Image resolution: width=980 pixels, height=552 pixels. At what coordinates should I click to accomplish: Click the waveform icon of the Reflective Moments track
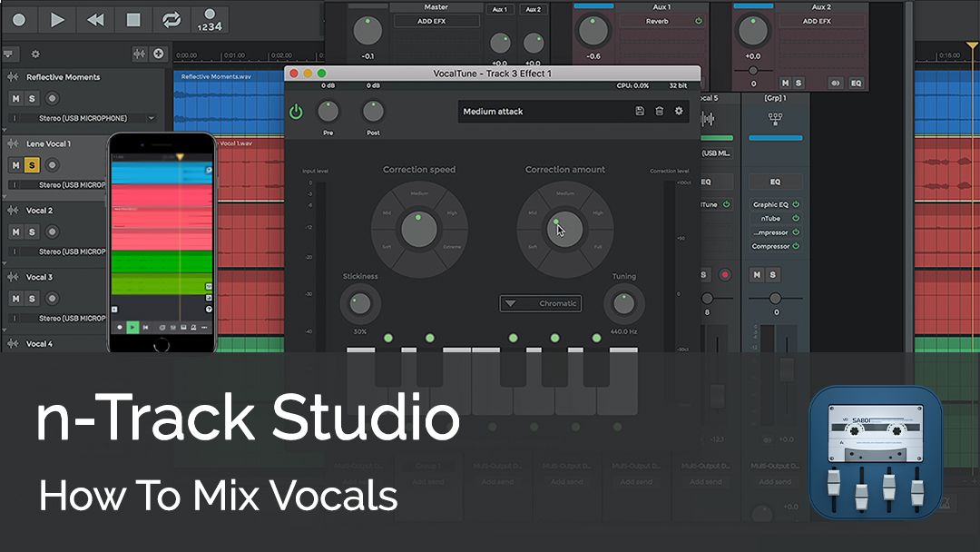click(x=13, y=77)
